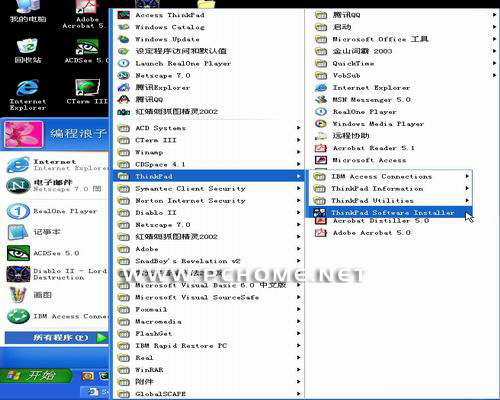Viewport: 500px width, 400px height.
Task: Click the Windows Media Player icon
Action: pos(321,124)
